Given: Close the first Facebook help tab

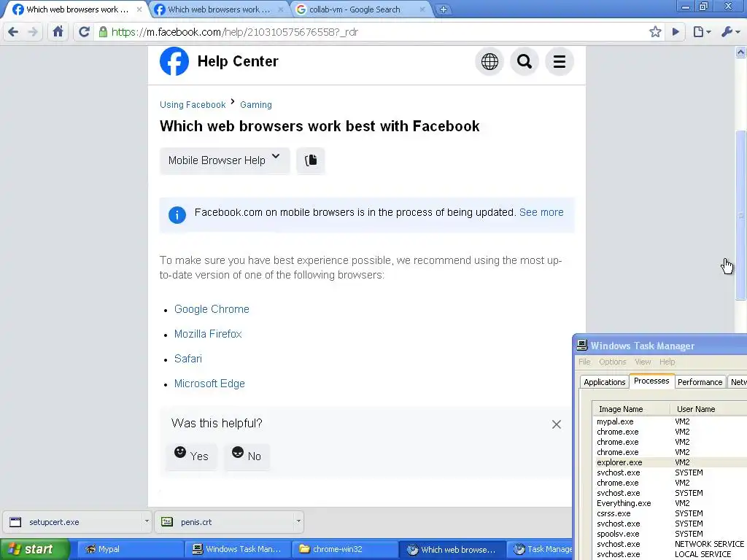Looking at the screenshot, I should pyautogui.click(x=139, y=9).
